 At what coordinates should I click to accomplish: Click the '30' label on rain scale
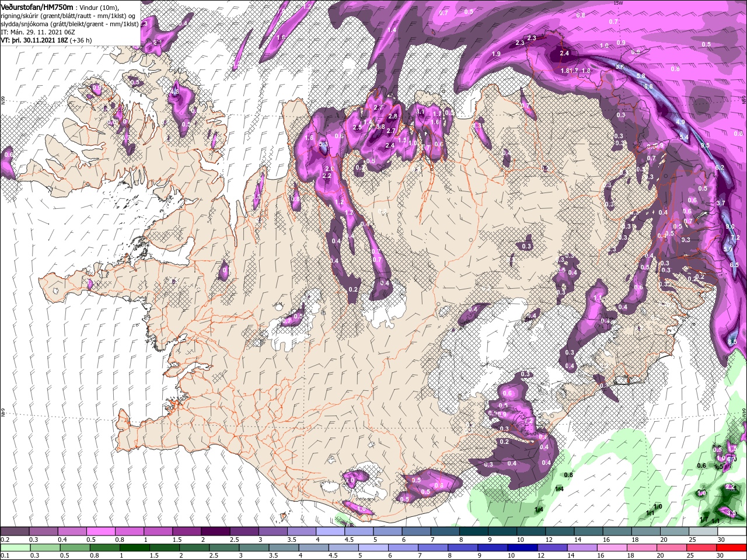pyautogui.click(x=721, y=556)
